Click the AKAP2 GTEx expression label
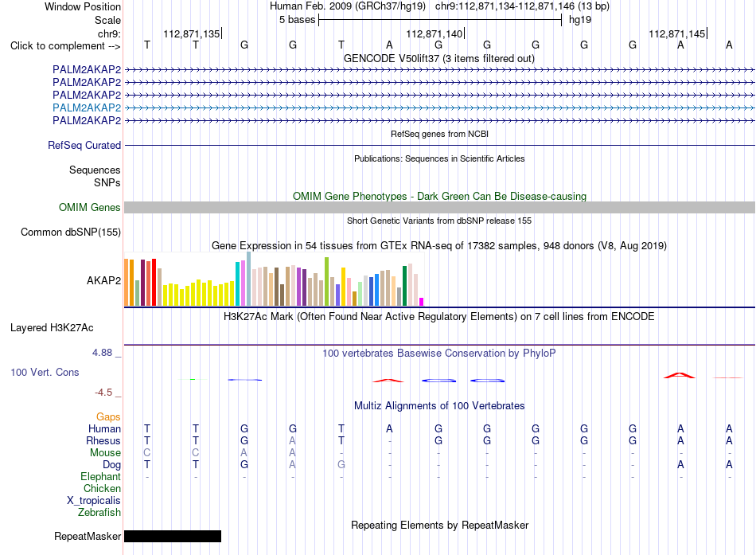 (103, 280)
